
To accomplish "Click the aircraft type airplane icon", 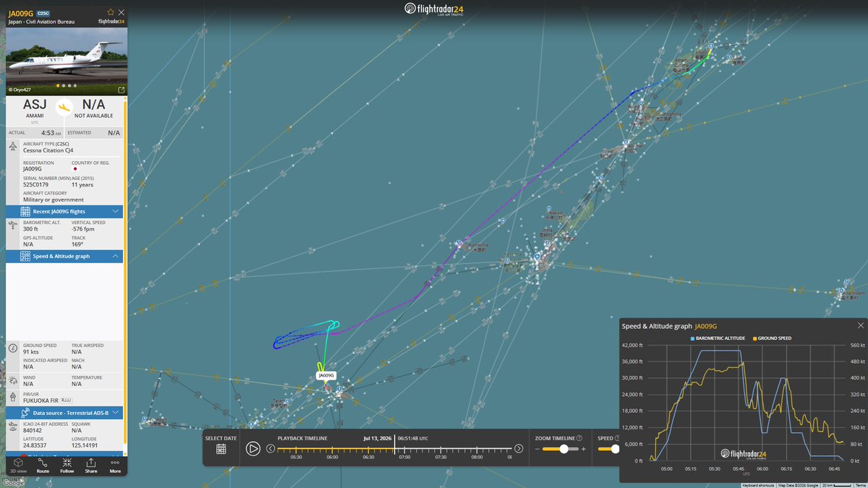I will [13, 147].
